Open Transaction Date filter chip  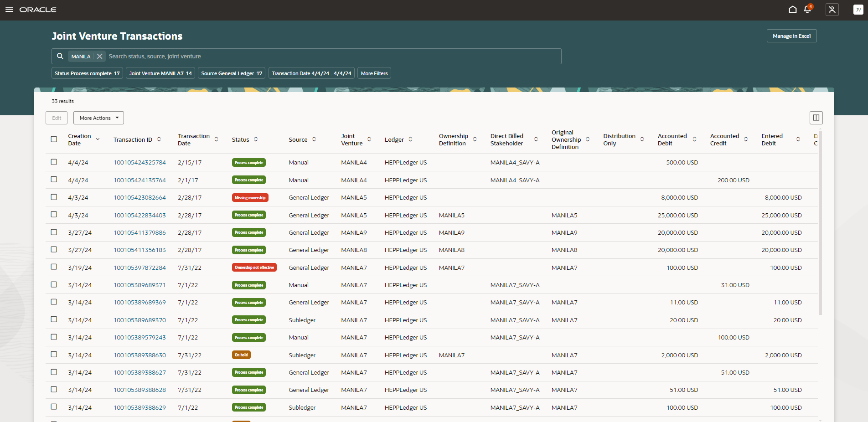tap(311, 73)
